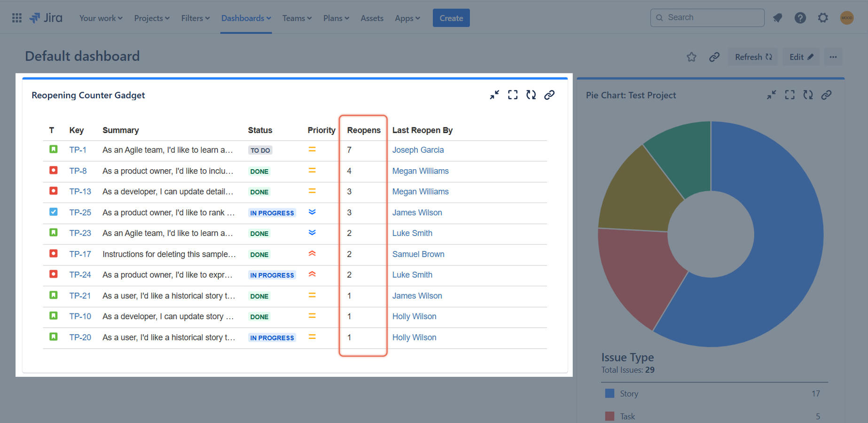Click the dashboard Refresh button
Image resolution: width=868 pixels, height=423 pixels.
coord(753,57)
